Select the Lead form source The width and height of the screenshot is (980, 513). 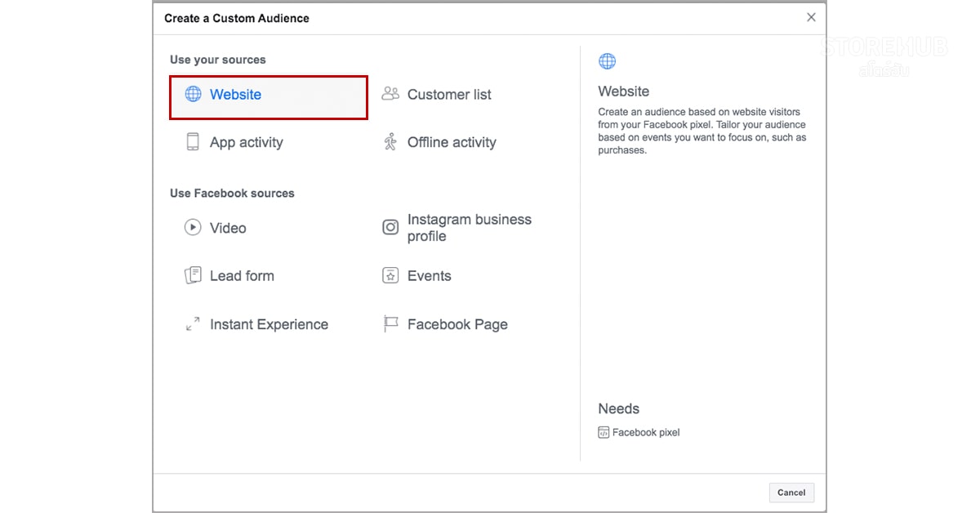[242, 276]
